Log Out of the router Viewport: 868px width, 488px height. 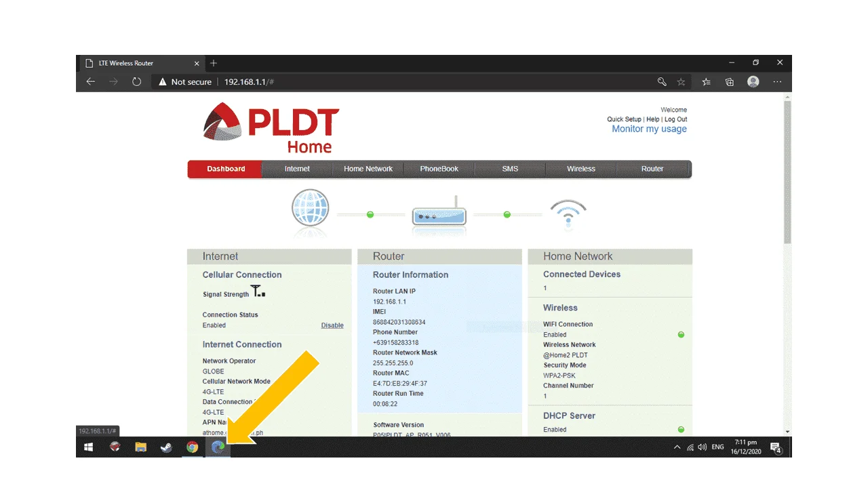(675, 119)
